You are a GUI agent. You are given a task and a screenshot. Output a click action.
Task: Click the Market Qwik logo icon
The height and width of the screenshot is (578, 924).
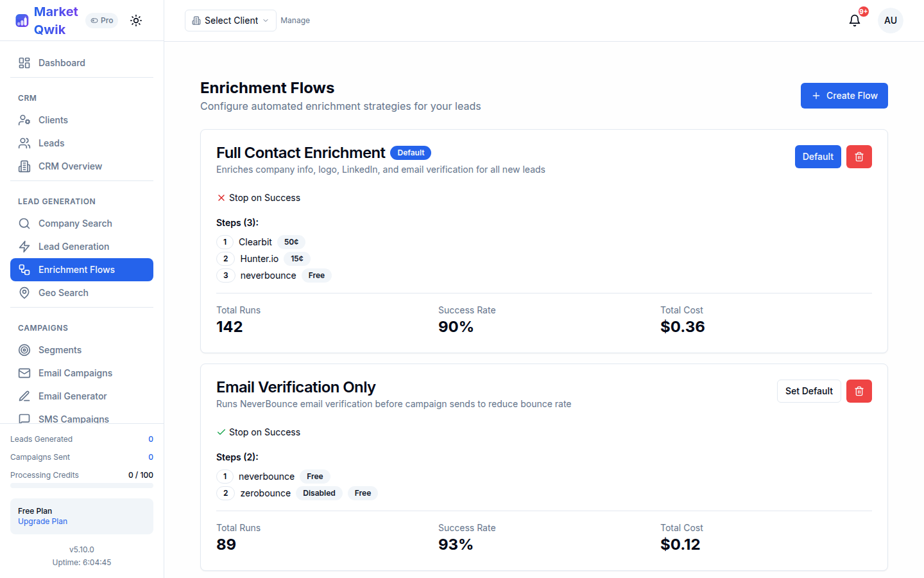[22, 20]
